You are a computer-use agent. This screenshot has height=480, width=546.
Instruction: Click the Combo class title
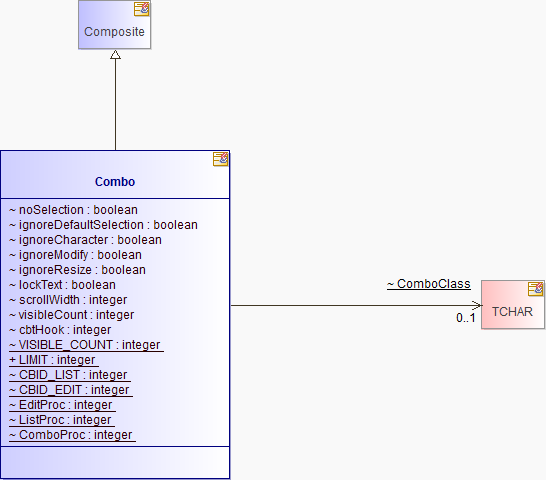(115, 181)
